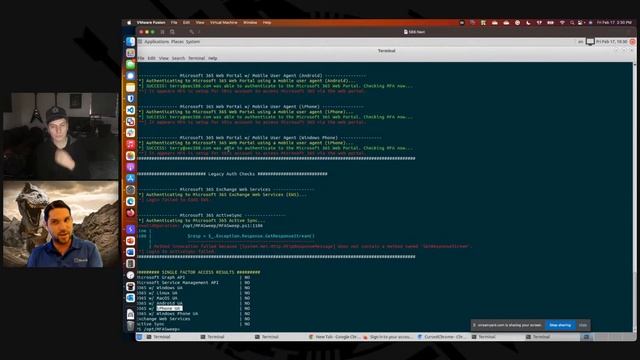Image resolution: width=640 pixels, height=360 pixels.
Task: Click the VMware settings wrench icon
Action: [191, 31]
